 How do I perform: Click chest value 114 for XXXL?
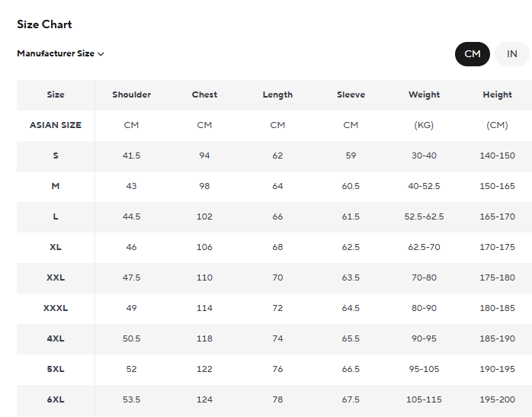click(x=204, y=309)
